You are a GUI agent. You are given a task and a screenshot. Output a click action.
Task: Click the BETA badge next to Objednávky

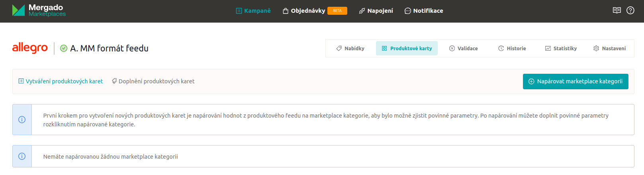click(337, 11)
